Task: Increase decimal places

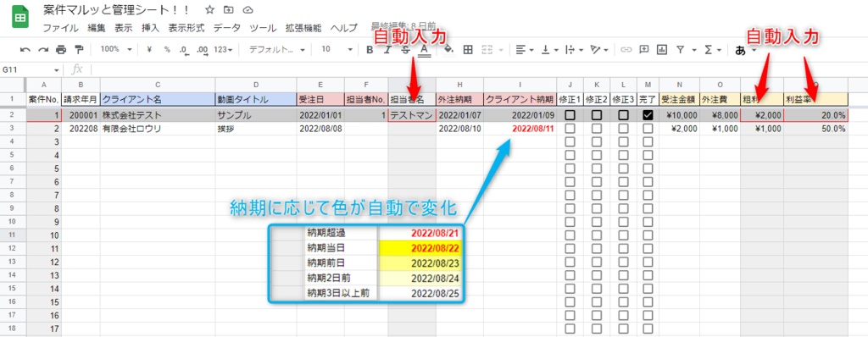Action: coord(202,50)
